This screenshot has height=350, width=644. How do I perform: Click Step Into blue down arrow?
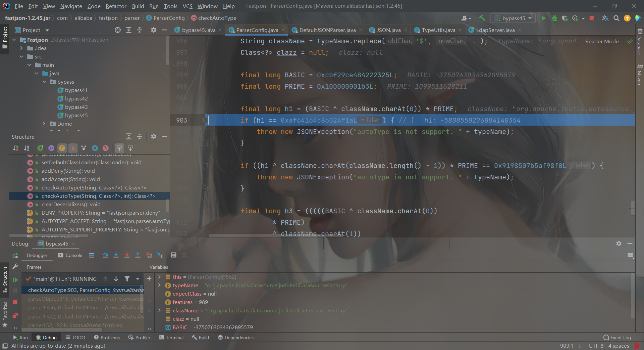pyautogui.click(x=116, y=255)
